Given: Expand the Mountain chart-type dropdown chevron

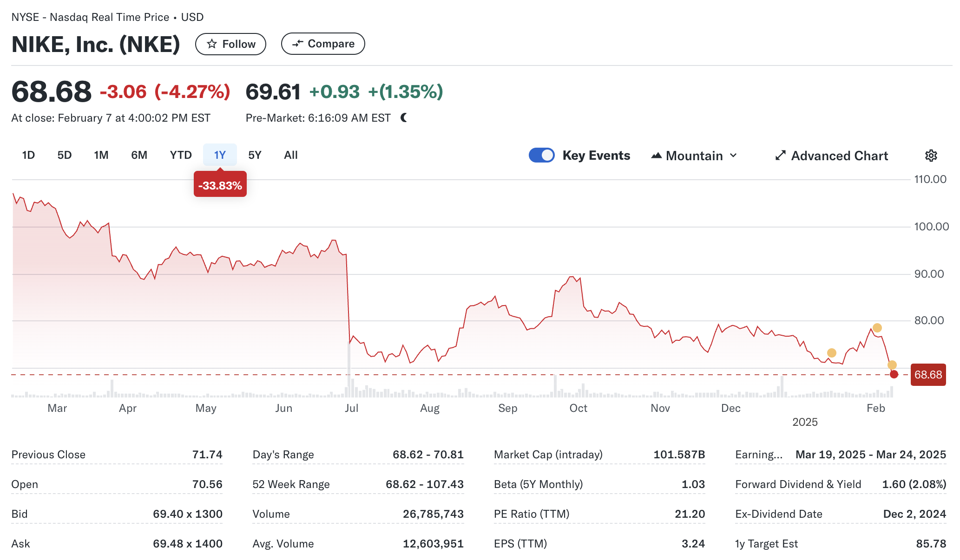Looking at the screenshot, I should pyautogui.click(x=733, y=156).
